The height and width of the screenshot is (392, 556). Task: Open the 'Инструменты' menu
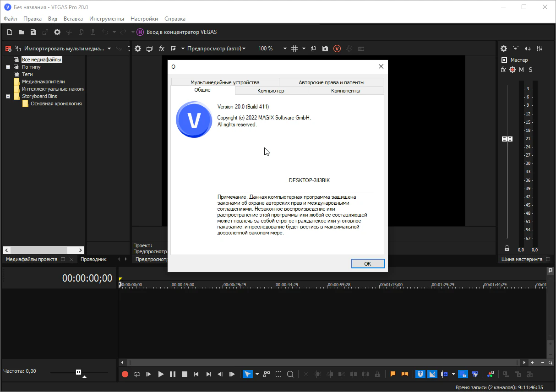[x=107, y=19]
